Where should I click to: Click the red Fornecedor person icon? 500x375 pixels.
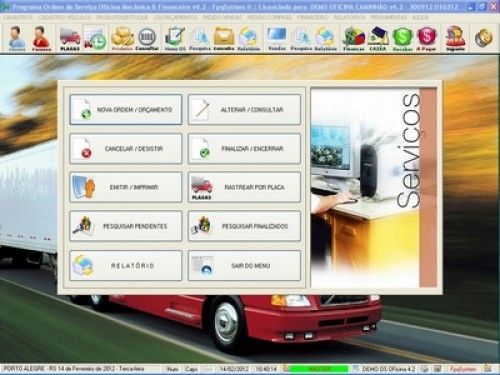42,39
